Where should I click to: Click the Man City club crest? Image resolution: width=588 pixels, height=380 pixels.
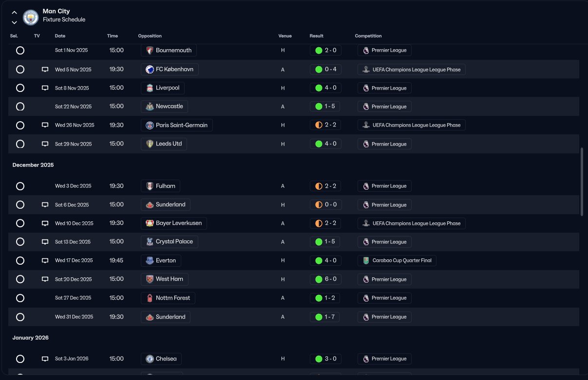[31, 18]
